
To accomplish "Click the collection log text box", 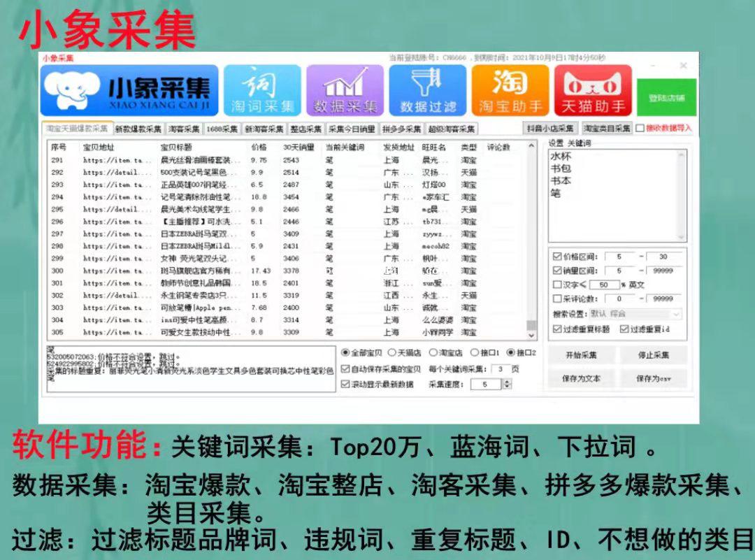I will (x=191, y=368).
